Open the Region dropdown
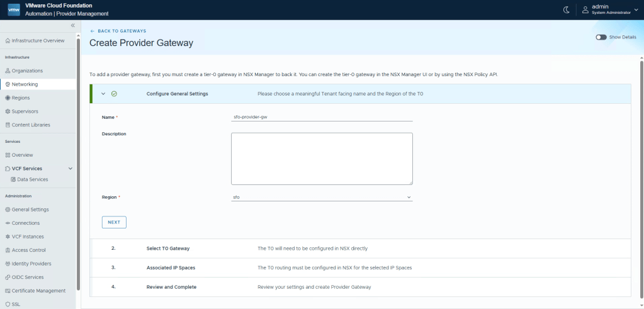This screenshot has width=644, height=309. [x=322, y=197]
